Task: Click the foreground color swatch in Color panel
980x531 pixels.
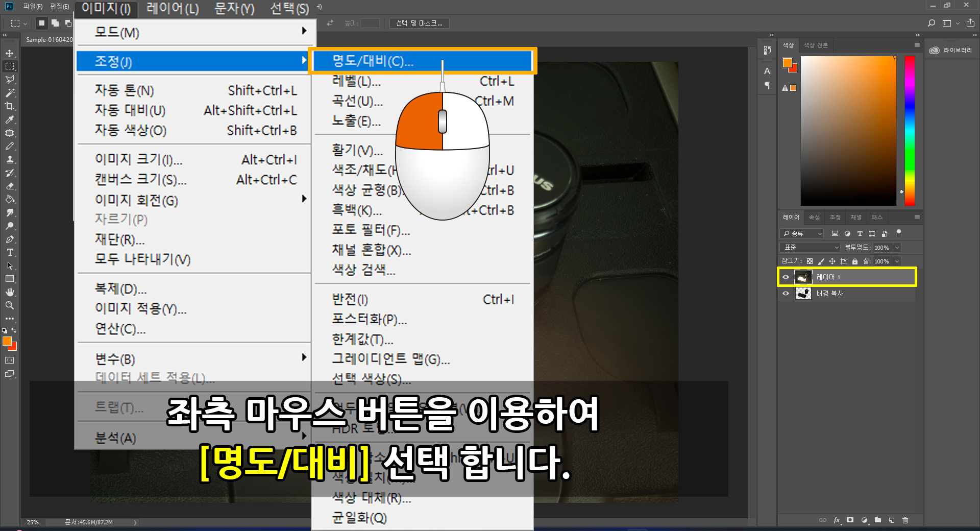Action: tap(788, 62)
